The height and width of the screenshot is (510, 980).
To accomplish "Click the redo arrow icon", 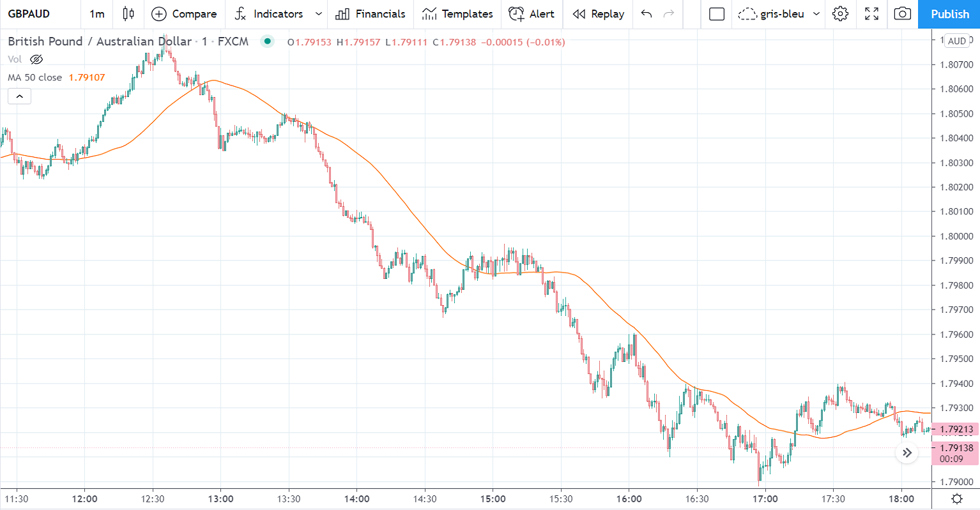I will [x=669, y=13].
